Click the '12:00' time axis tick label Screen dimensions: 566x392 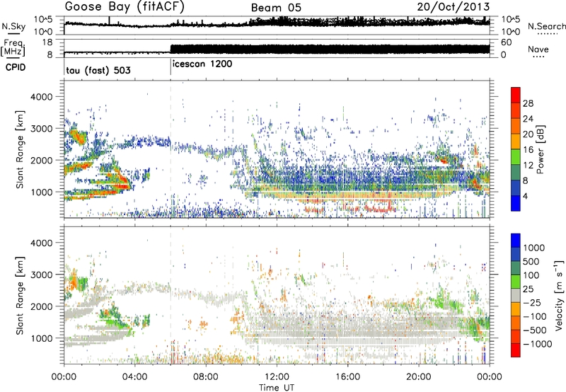coord(277,377)
